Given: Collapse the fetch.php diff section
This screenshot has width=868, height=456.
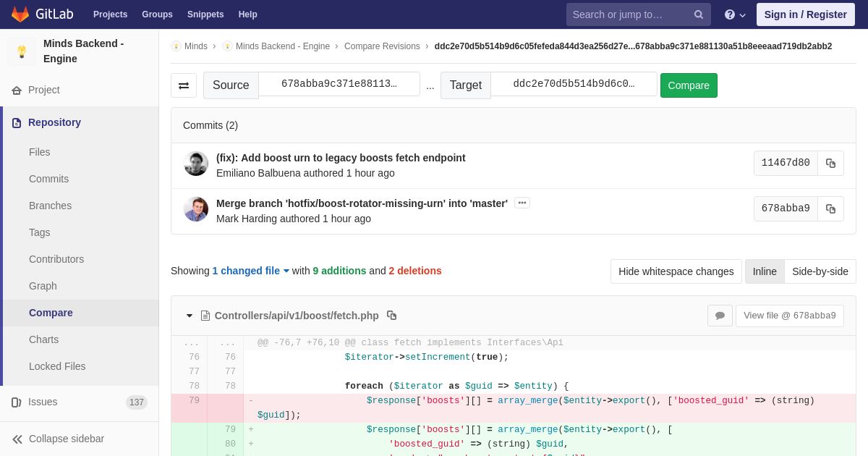Looking at the screenshot, I should (x=190, y=316).
